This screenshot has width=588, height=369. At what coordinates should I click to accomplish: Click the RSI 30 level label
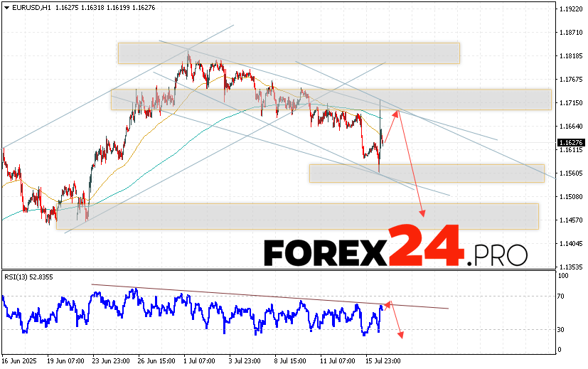(561, 330)
